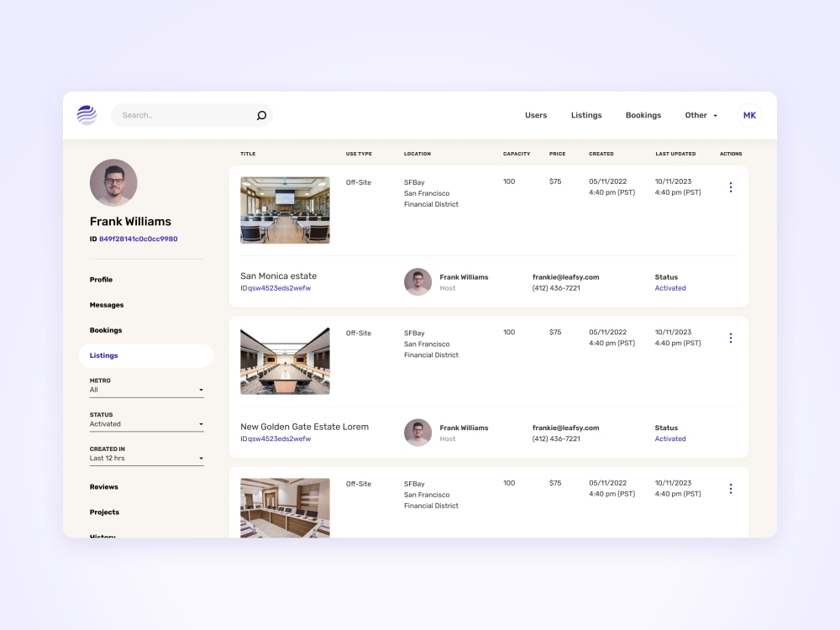The width and height of the screenshot is (840, 630).
Task: Click Frank Williams profile picture in sidebar
Action: tap(113, 182)
